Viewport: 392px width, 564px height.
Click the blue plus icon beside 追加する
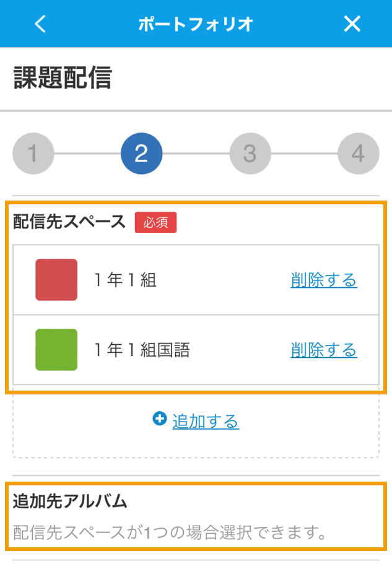click(x=160, y=419)
